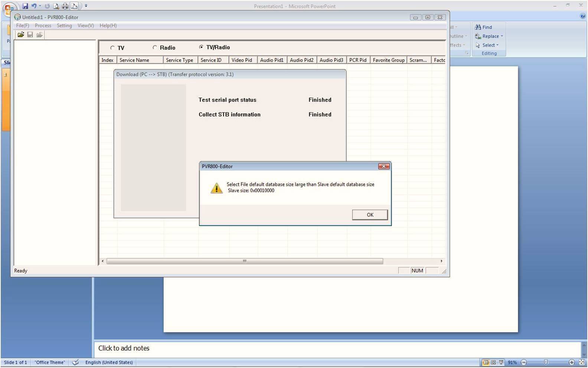The height and width of the screenshot is (368, 588).
Task: Open the Setting menu
Action: click(64, 26)
